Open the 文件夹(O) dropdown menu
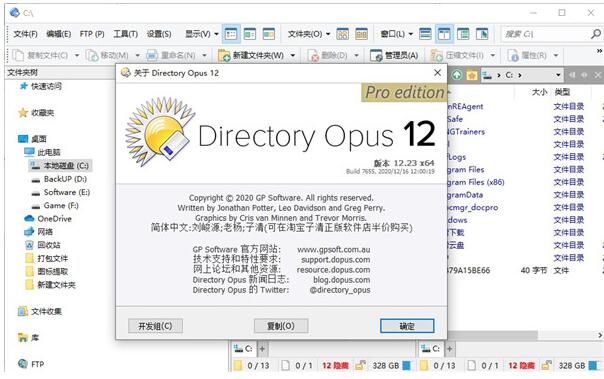 (309, 34)
